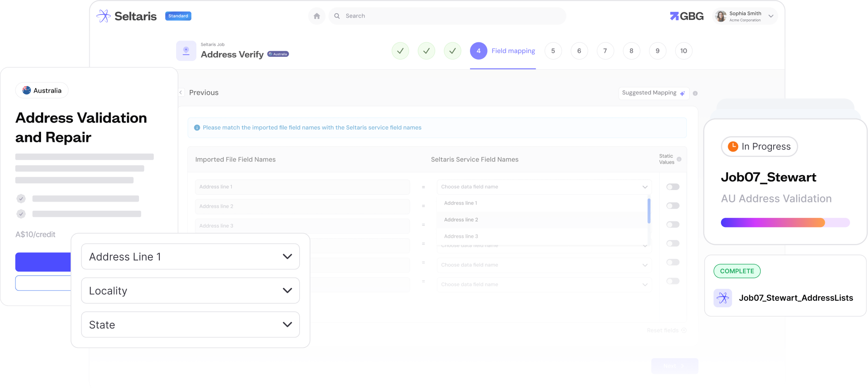
Task: Click the Next button
Action: click(675, 366)
